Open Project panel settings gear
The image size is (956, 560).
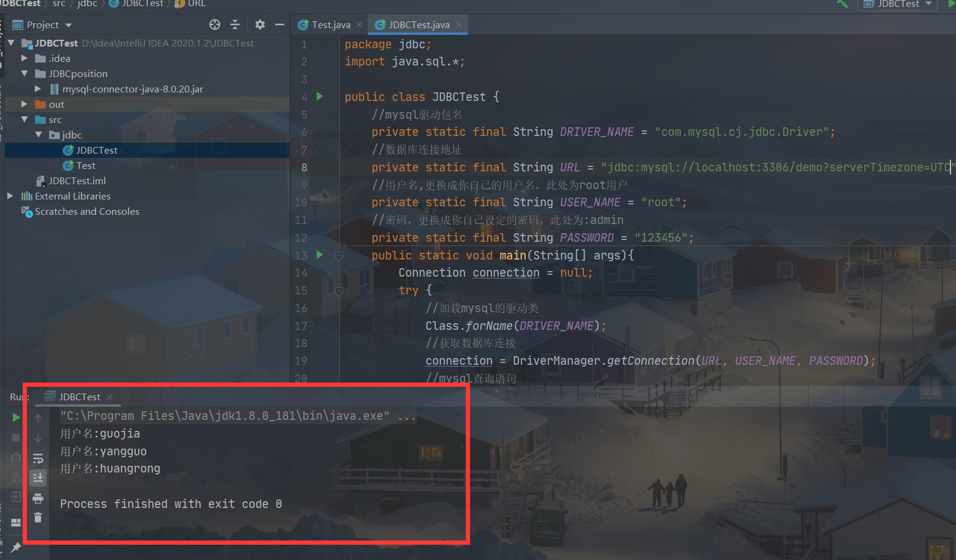pyautogui.click(x=260, y=24)
